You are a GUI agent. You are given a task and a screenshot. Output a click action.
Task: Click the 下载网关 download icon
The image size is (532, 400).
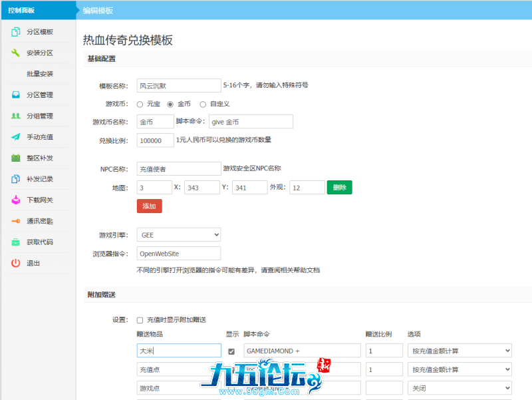pos(15,200)
